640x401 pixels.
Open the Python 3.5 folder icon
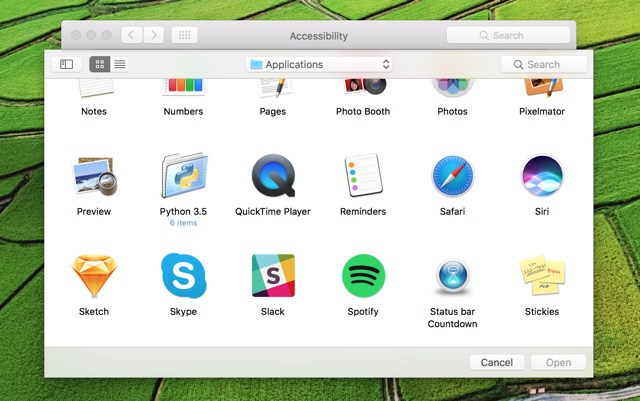tap(184, 175)
